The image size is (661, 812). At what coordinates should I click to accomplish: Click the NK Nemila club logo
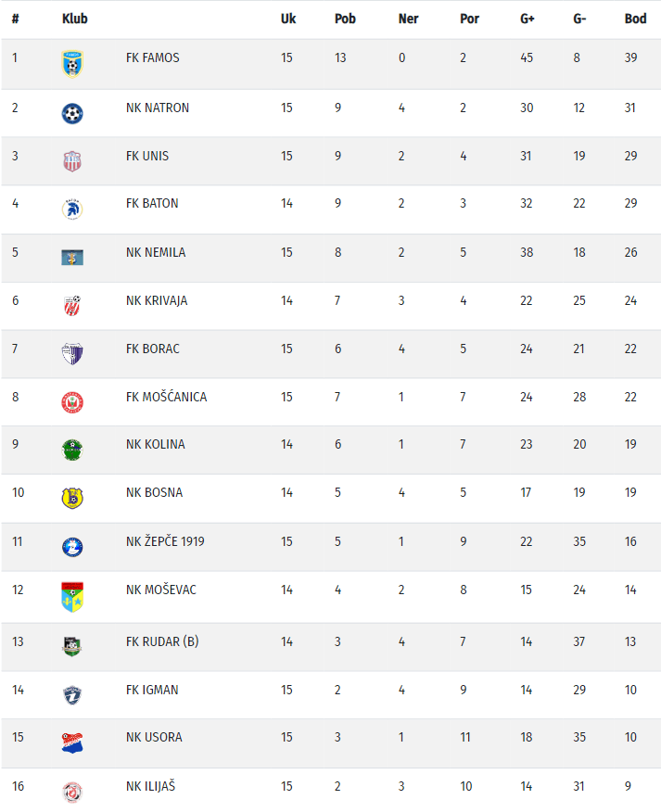72,258
